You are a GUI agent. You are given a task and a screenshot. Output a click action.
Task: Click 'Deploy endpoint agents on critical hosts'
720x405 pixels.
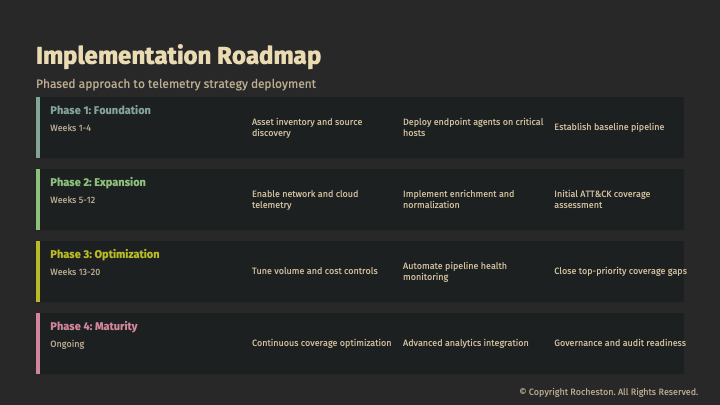tap(473, 127)
